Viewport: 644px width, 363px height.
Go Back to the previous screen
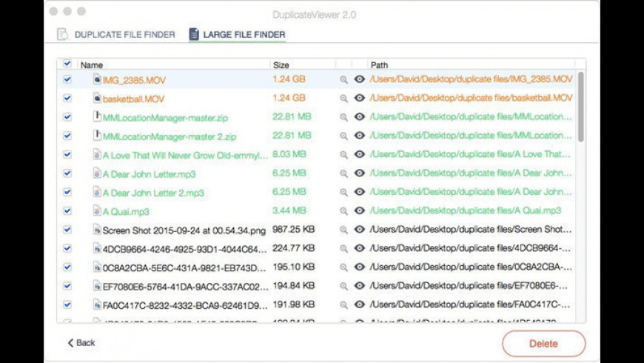pos(81,343)
